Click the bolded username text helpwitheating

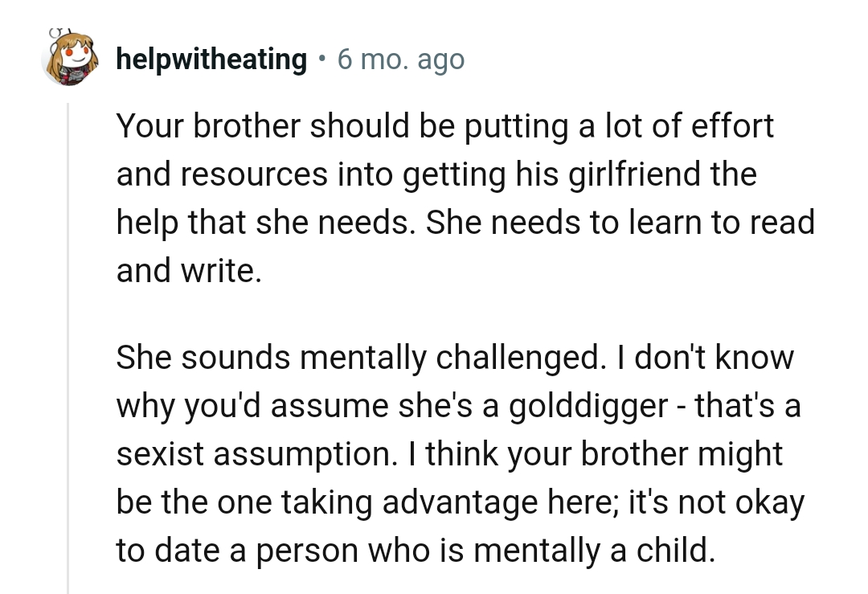coord(211,59)
